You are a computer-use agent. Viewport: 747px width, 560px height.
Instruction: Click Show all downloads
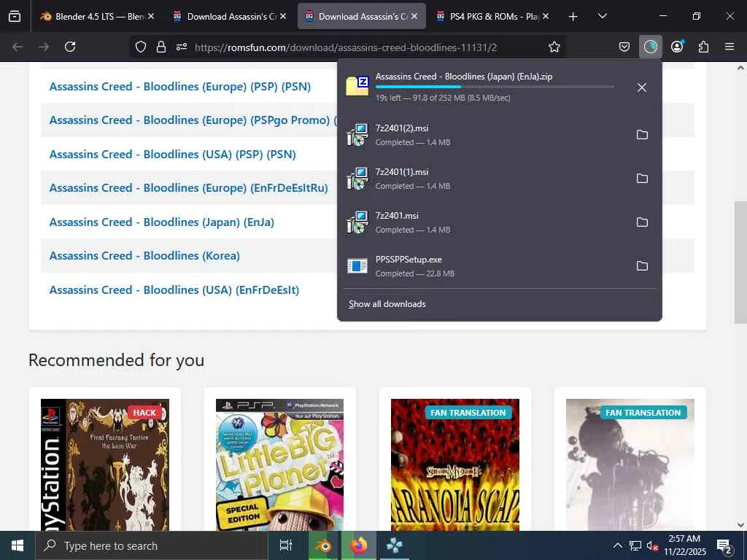click(387, 304)
